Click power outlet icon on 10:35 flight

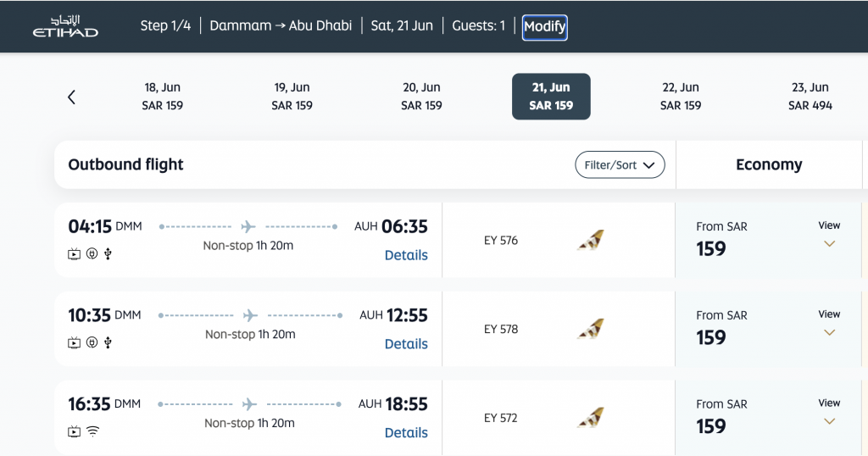(x=92, y=343)
